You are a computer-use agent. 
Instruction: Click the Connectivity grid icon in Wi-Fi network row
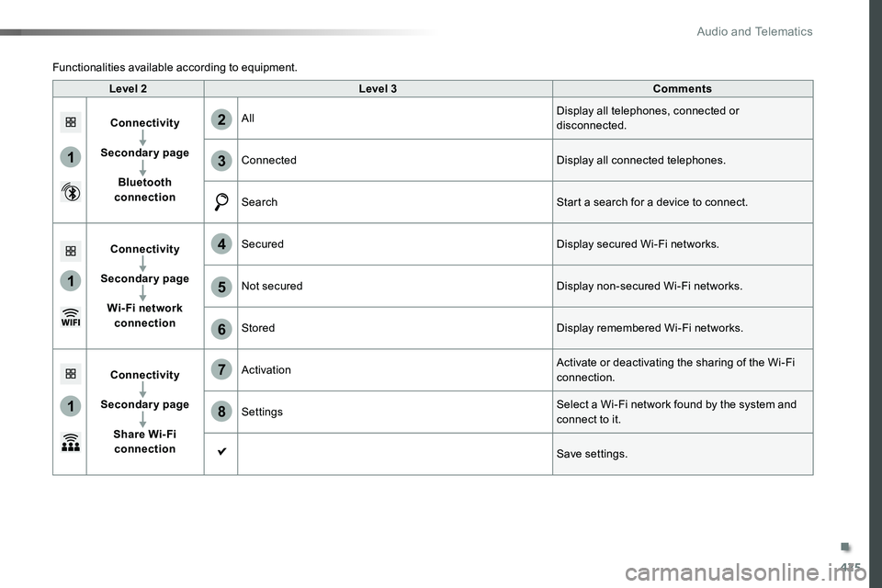[x=71, y=251]
